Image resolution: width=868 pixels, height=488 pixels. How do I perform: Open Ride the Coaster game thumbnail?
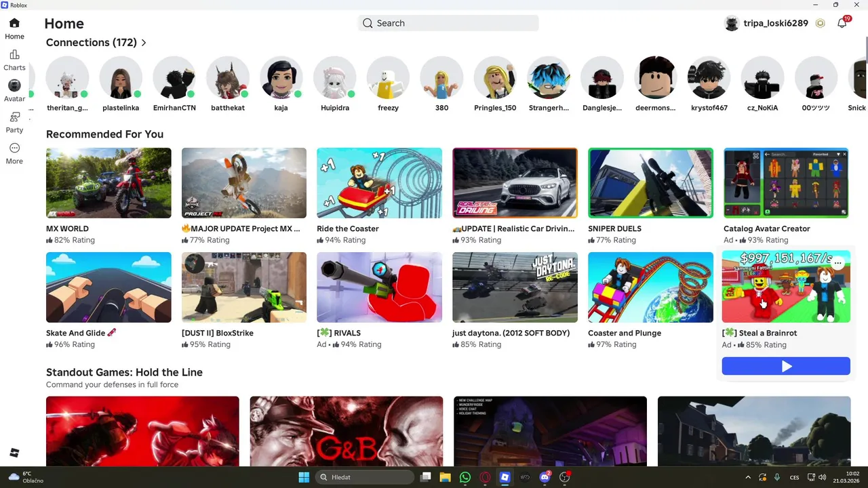point(379,183)
